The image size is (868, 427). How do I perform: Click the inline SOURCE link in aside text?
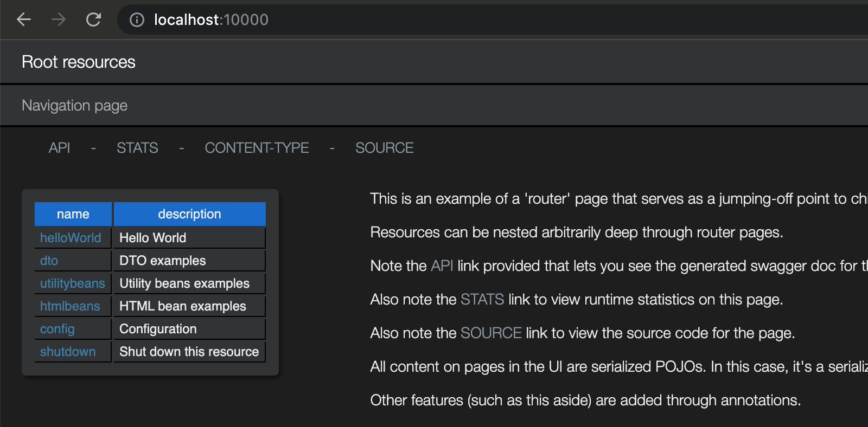(x=491, y=333)
